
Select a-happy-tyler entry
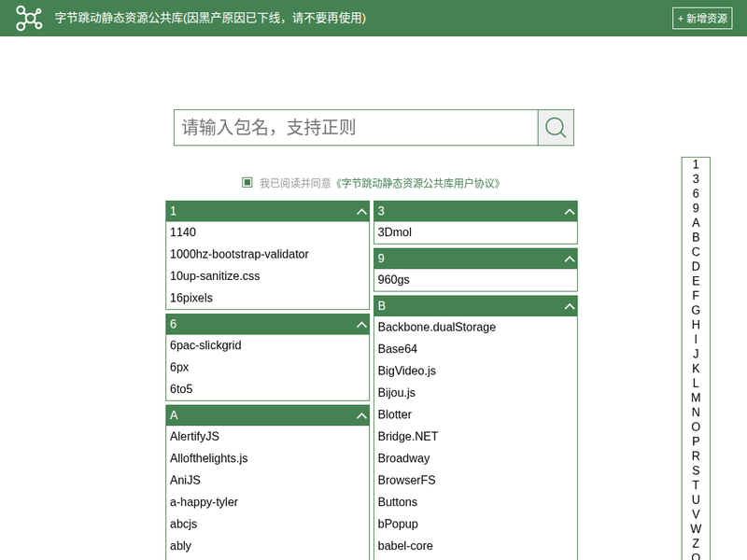204,502
